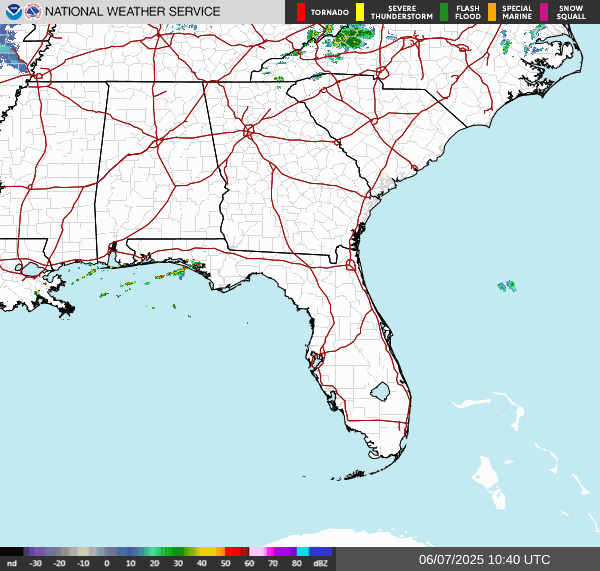600x571 pixels.
Task: Click the '60' value on dBZ scale
Action: (x=249, y=563)
